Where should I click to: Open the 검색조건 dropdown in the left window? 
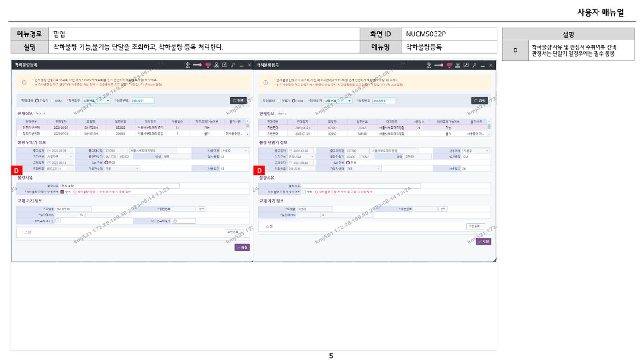(97, 101)
